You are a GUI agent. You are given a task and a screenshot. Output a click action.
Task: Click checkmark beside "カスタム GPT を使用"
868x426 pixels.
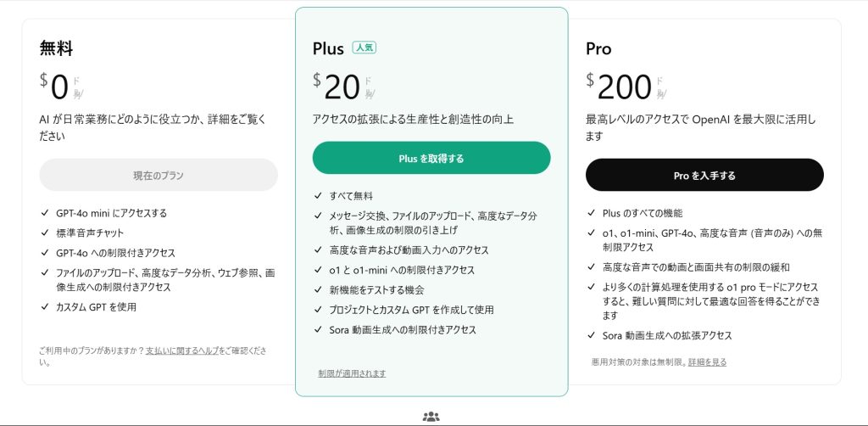point(44,307)
